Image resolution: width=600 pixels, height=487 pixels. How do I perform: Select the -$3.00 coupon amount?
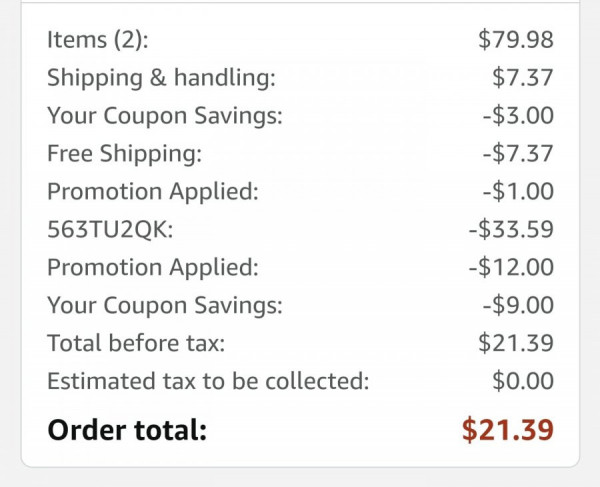[518, 115]
